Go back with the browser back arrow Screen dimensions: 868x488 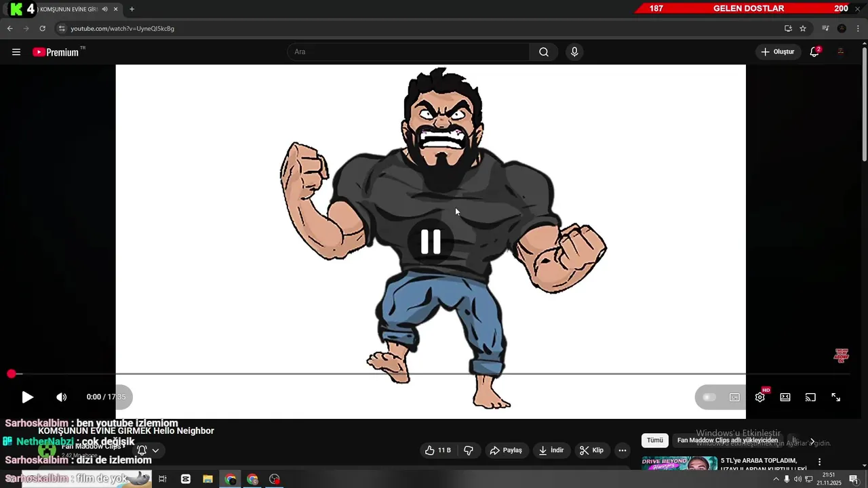coord(9,28)
